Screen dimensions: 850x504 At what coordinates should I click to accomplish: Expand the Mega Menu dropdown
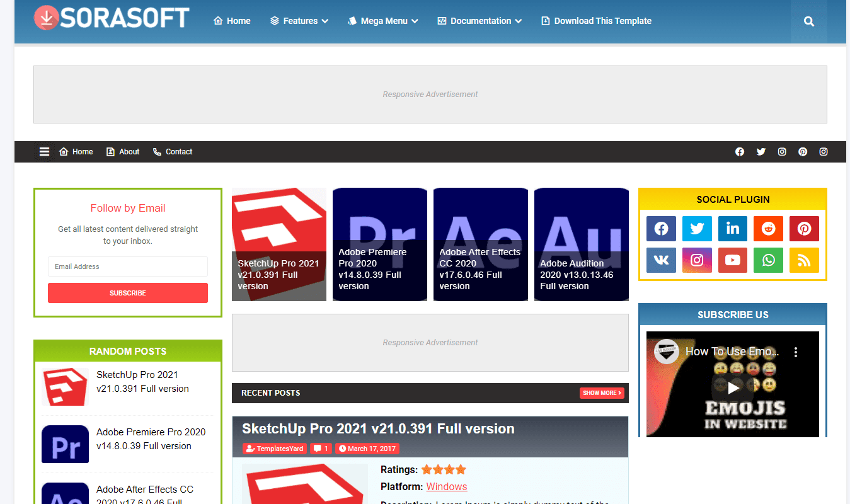pyautogui.click(x=382, y=21)
